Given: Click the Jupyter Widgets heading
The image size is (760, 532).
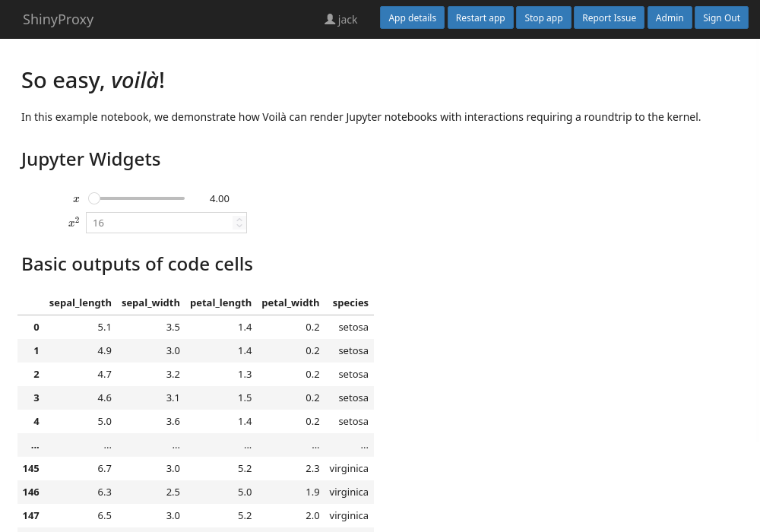Looking at the screenshot, I should click(x=90, y=160).
